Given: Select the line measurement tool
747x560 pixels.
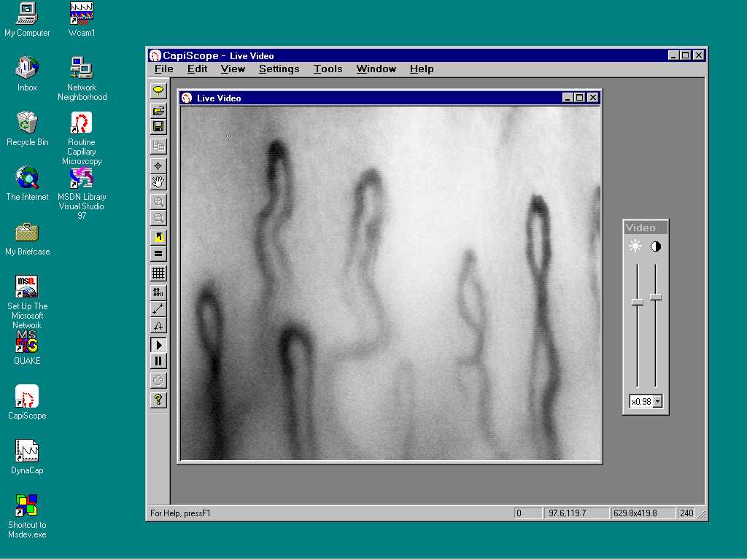Looking at the screenshot, I should (158, 308).
